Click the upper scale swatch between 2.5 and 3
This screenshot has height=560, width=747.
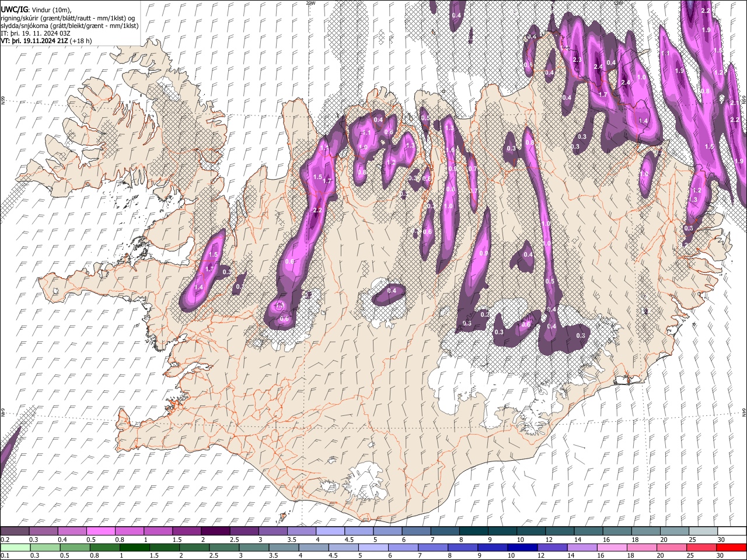243,531
